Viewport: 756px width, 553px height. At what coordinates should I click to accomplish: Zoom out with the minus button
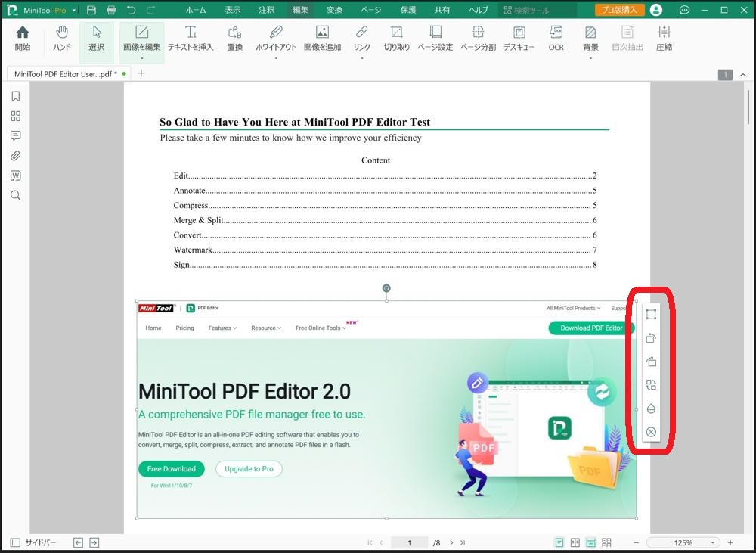click(636, 542)
